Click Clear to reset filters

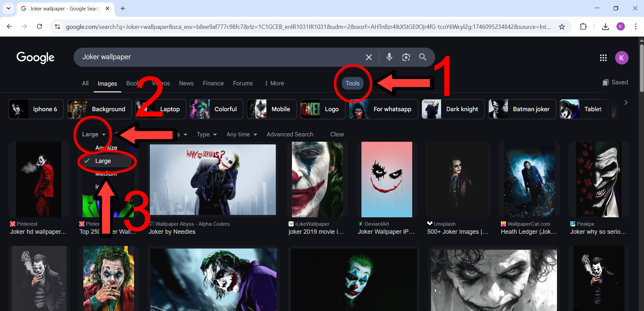click(337, 134)
